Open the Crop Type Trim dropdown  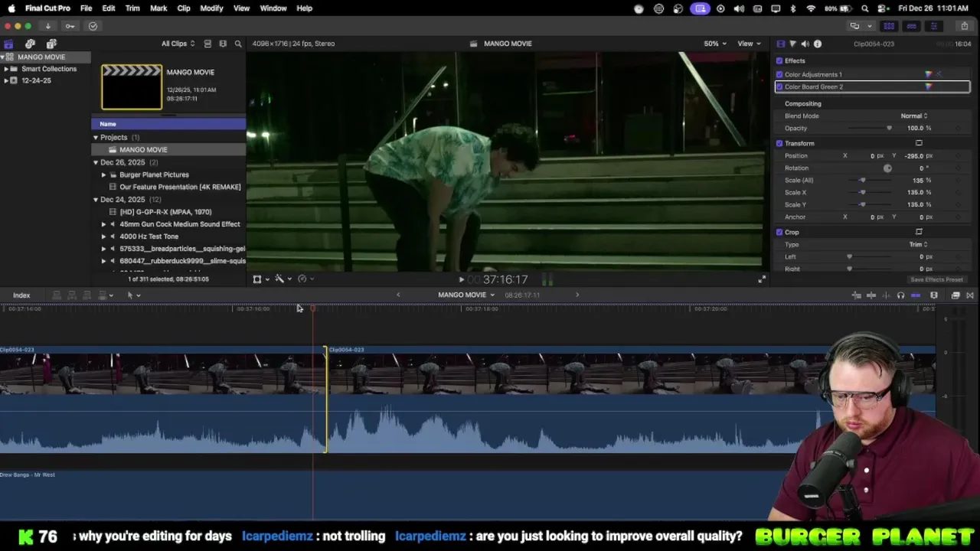(918, 244)
